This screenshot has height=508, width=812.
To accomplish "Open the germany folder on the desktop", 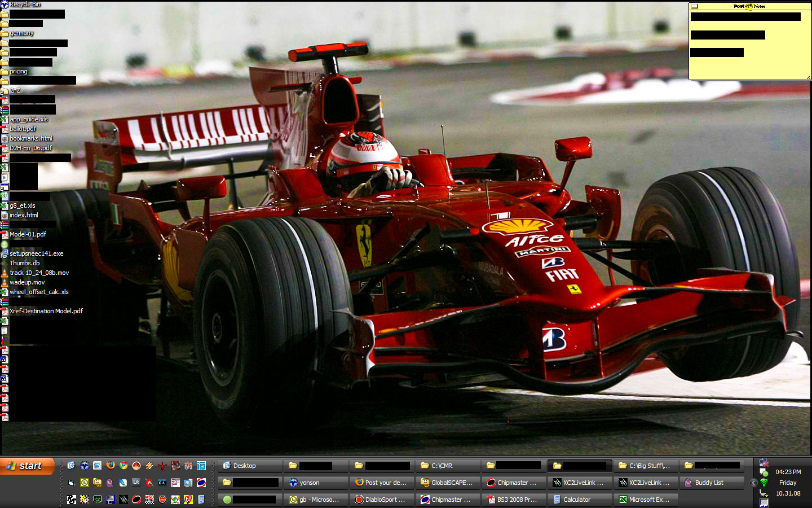I will pyautogui.click(x=17, y=33).
